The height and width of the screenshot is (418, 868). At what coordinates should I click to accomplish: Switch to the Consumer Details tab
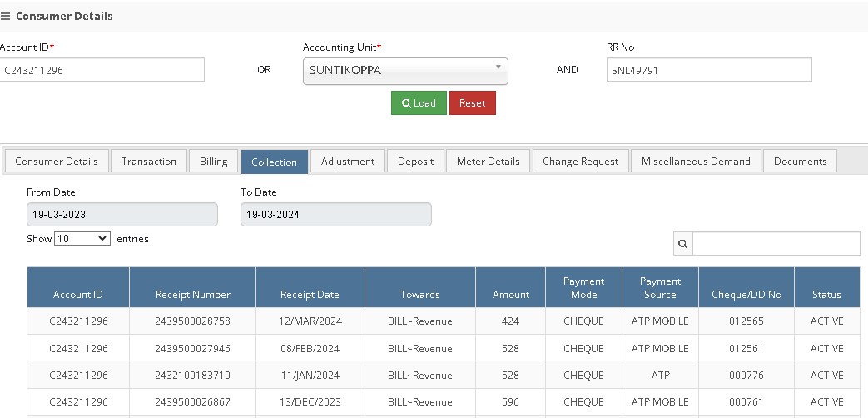[x=57, y=161]
